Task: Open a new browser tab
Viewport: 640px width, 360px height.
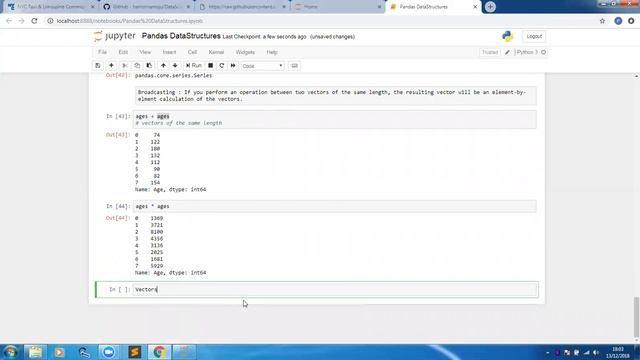Action: click(490, 7)
